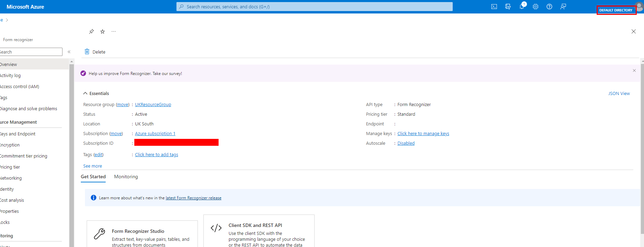Open the notifications bell
644x247 pixels.
tap(522, 7)
